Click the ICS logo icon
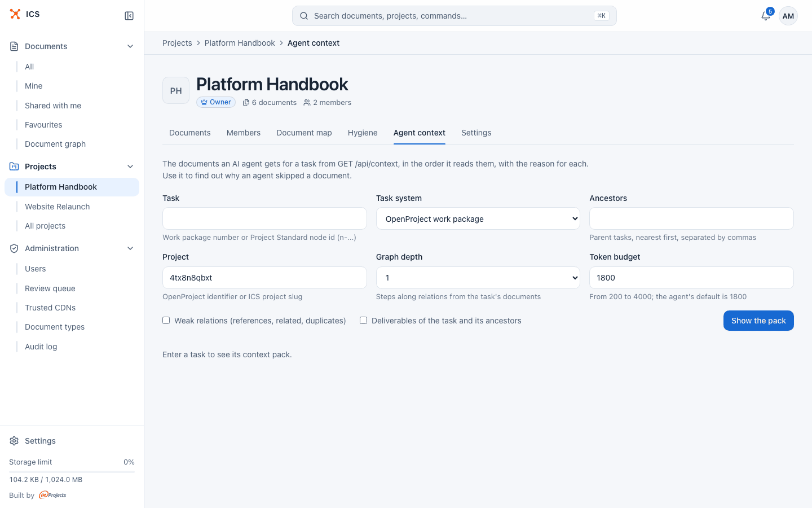This screenshot has width=812, height=508. click(x=15, y=14)
